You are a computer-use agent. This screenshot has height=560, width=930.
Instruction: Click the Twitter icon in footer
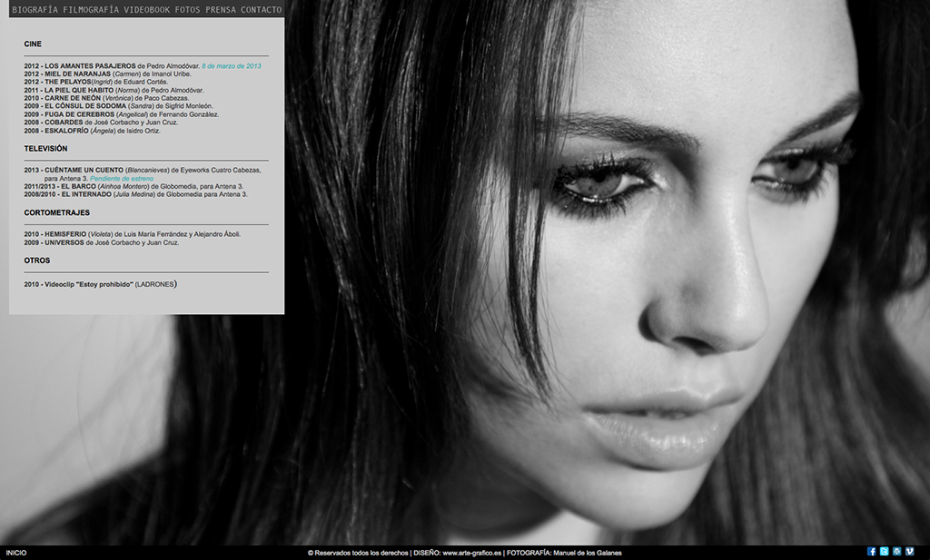[884, 552]
